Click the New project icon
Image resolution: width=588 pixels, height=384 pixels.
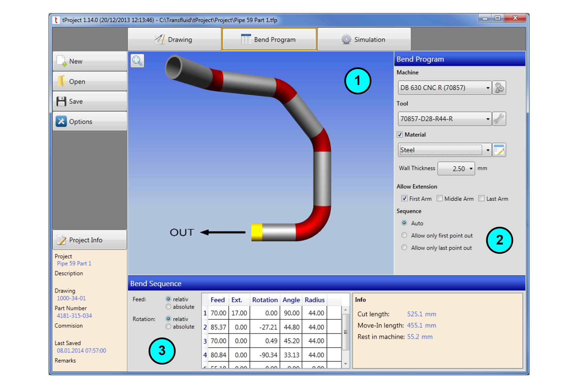point(62,61)
